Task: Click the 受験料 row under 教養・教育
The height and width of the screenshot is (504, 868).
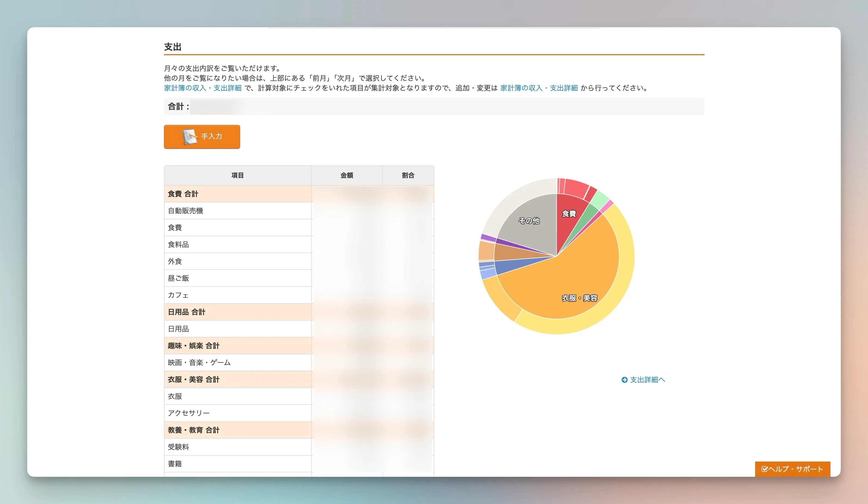Action: (238, 447)
